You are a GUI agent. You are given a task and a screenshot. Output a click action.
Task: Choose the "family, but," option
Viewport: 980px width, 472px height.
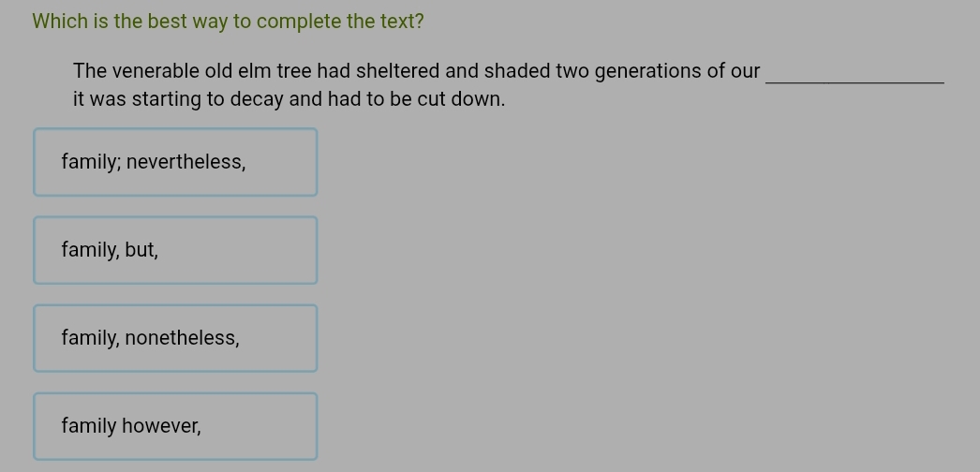tap(175, 250)
